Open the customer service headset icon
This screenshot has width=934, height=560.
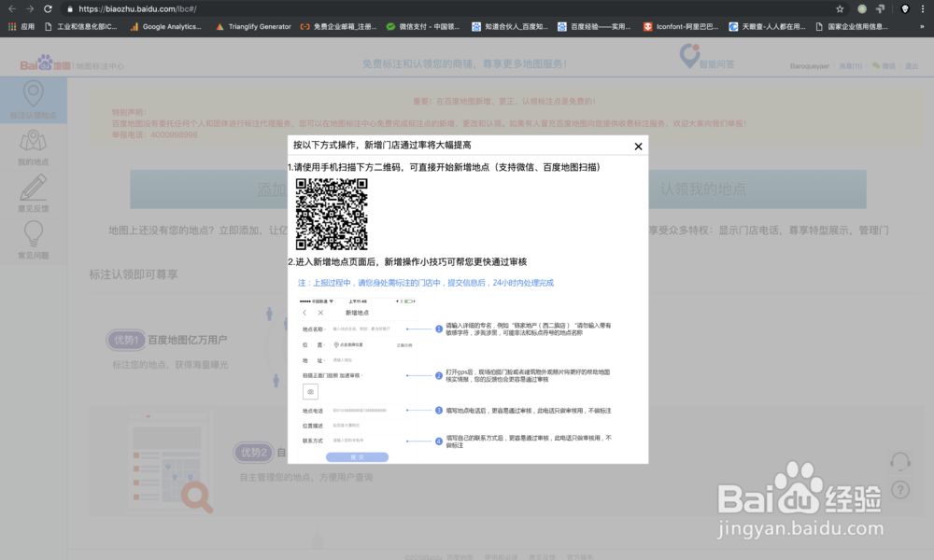click(899, 459)
